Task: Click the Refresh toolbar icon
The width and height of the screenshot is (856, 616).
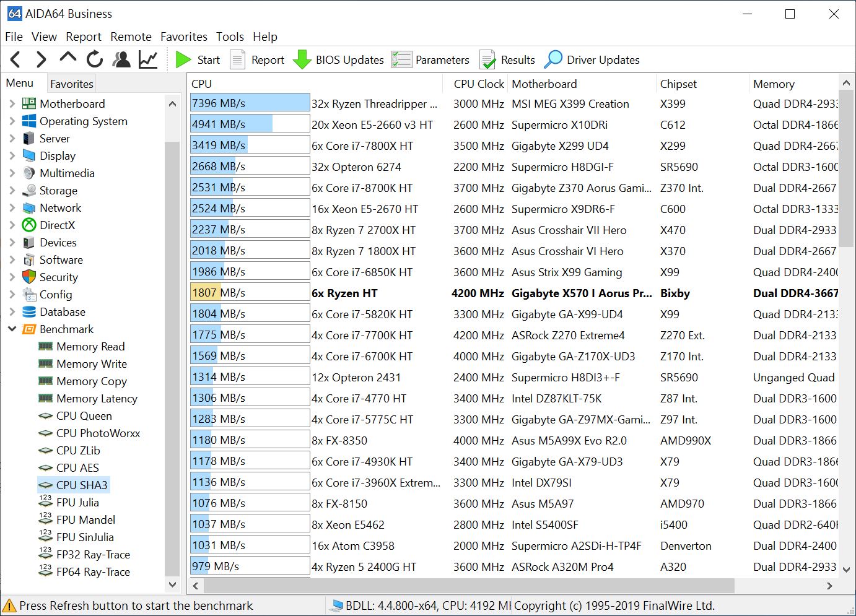Action: point(95,59)
